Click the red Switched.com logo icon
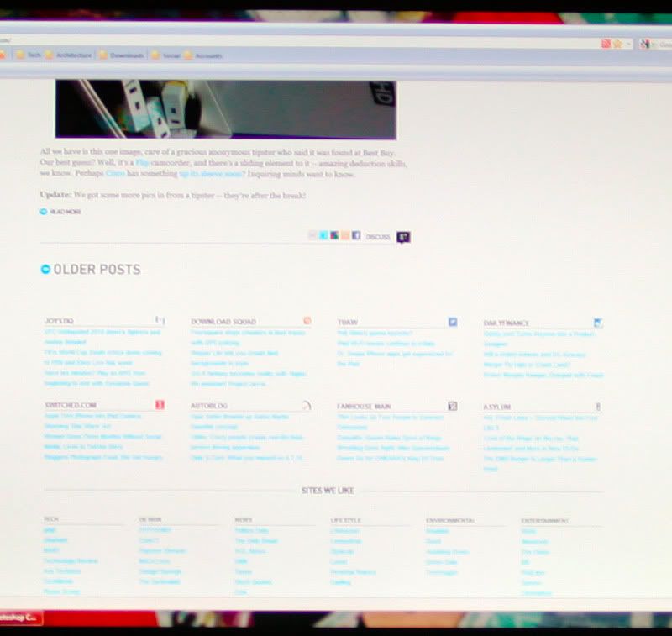The height and width of the screenshot is (636, 672). [x=160, y=405]
